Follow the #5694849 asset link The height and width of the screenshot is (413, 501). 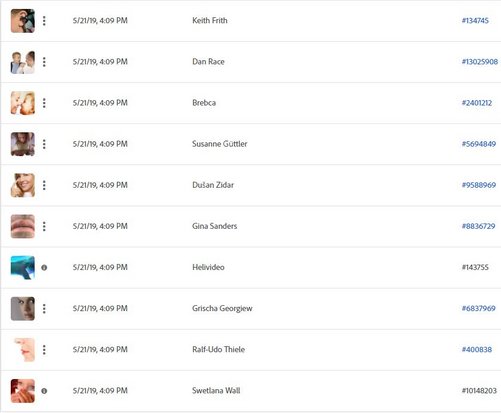[479, 144]
